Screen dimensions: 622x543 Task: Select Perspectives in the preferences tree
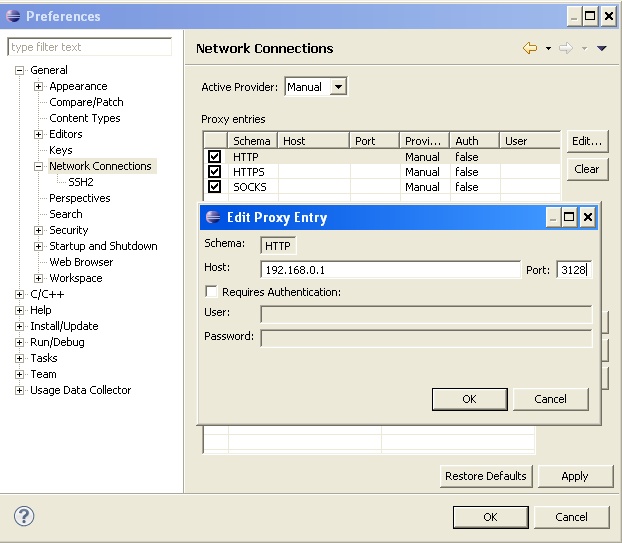[x=80, y=198]
